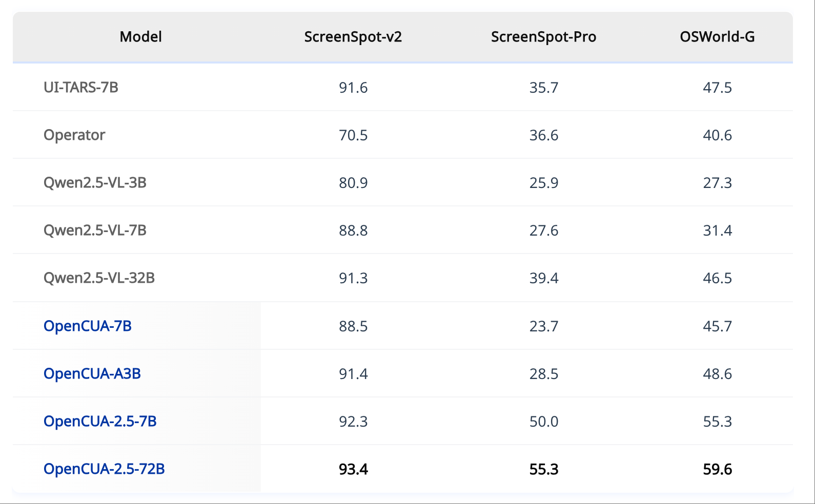Select the 50.0 ScreenSpot-Pro score
The image size is (815, 504).
pyautogui.click(x=544, y=422)
